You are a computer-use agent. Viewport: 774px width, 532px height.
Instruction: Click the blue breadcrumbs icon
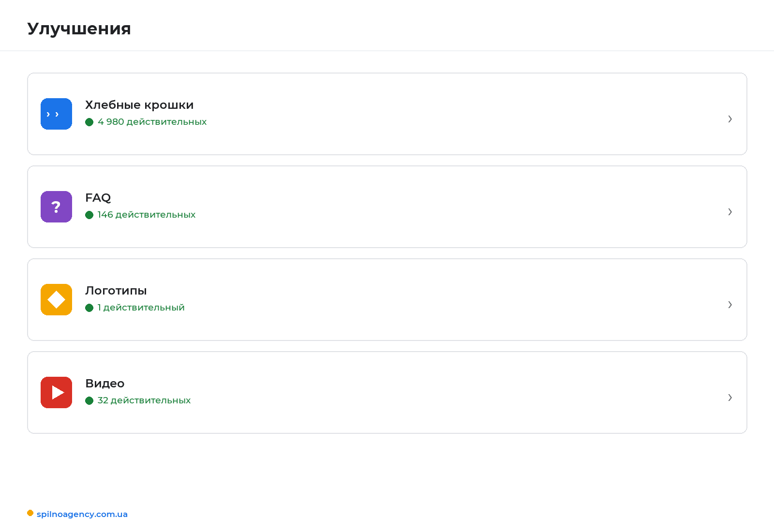click(x=56, y=114)
